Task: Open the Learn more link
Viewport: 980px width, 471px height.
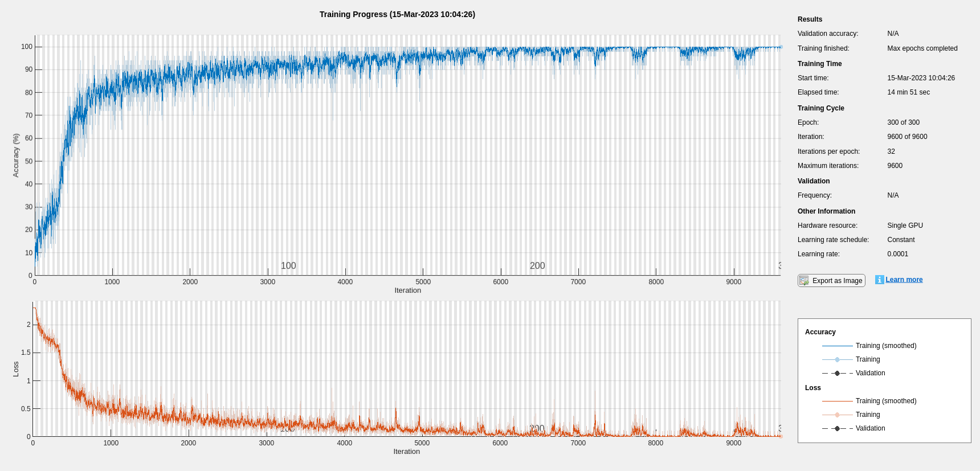Action: coord(904,280)
